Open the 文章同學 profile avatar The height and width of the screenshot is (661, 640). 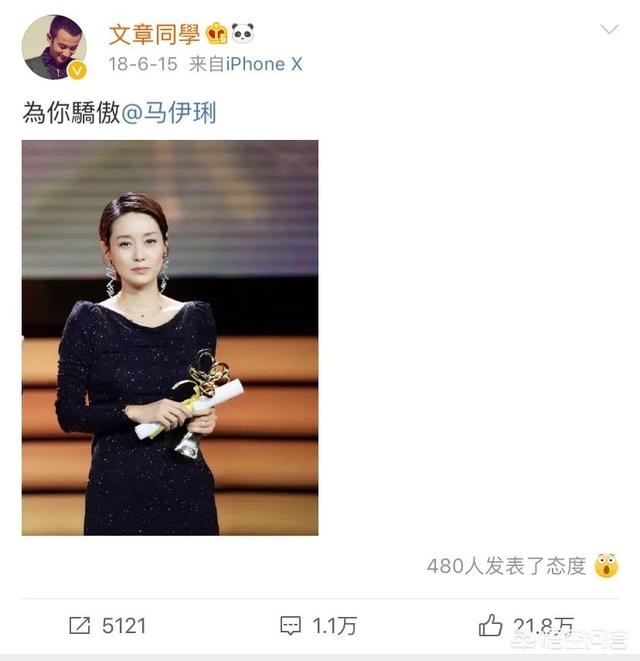coord(54,47)
